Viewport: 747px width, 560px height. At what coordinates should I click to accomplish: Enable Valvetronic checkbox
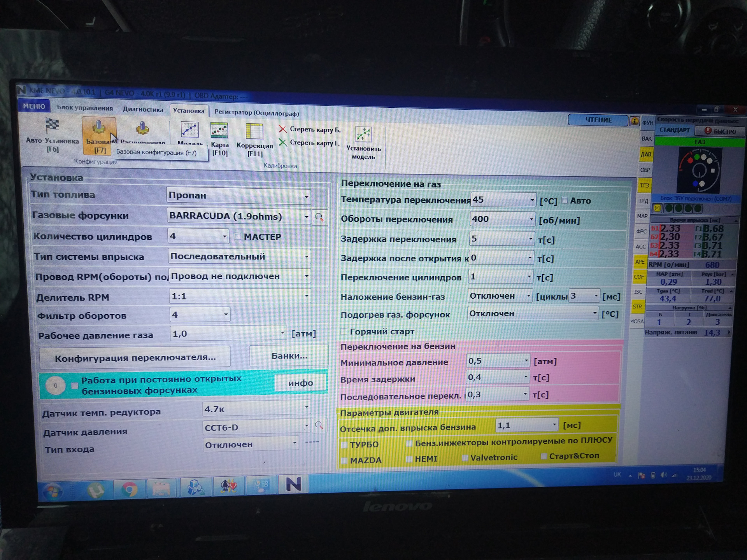(x=465, y=458)
